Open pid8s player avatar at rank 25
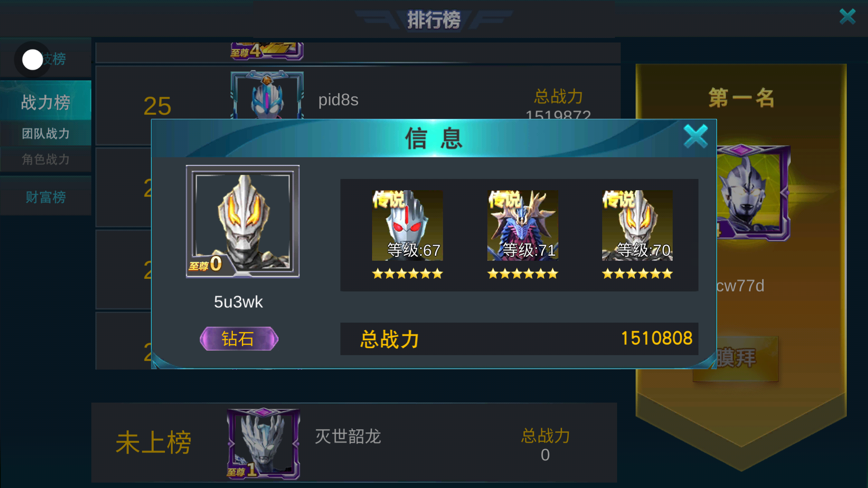 (267, 95)
